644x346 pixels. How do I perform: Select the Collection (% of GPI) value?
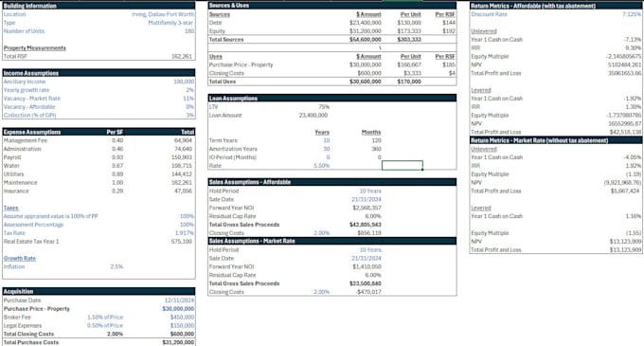189,115
